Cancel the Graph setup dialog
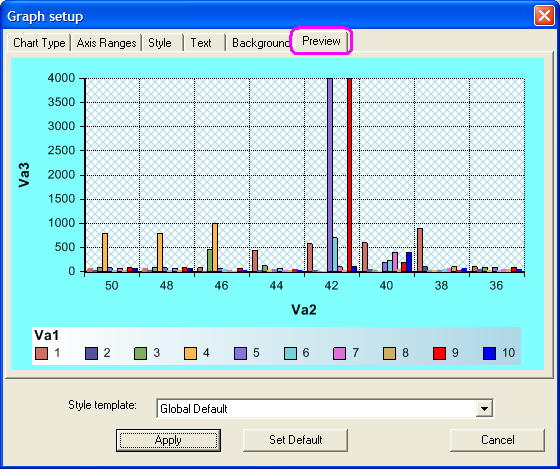The height and width of the screenshot is (469, 560). (x=498, y=440)
